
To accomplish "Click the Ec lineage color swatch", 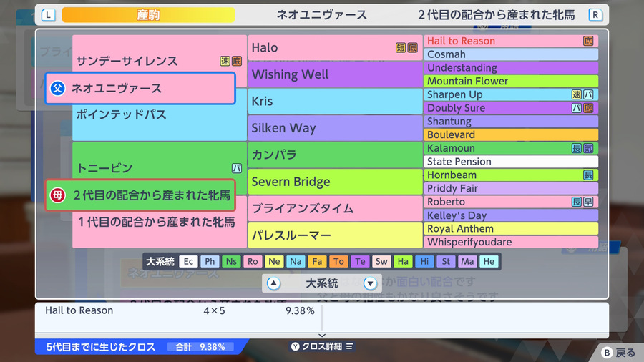I will [x=188, y=261].
